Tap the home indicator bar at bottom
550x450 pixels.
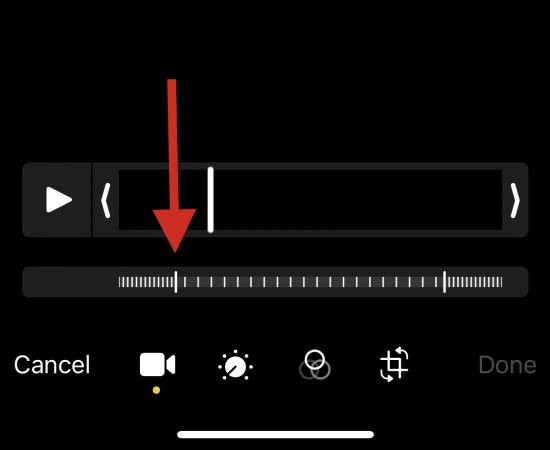(x=275, y=435)
